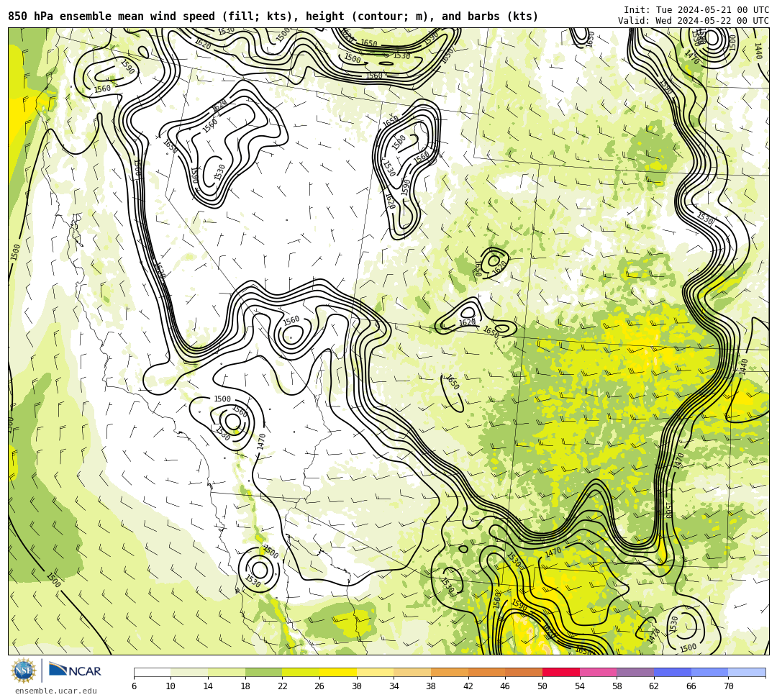Select the Init: Tue 2024-05-21 00 UTC text
This screenshot has width=777, height=700.
[x=696, y=10]
